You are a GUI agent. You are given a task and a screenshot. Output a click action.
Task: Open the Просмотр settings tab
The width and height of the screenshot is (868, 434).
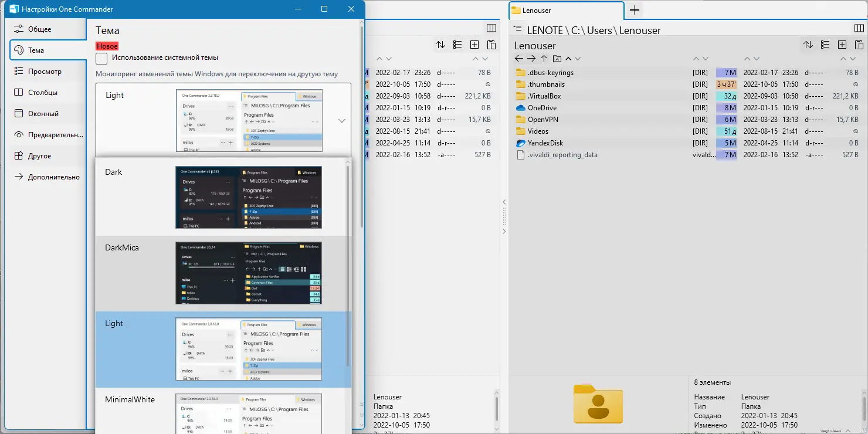tap(48, 72)
